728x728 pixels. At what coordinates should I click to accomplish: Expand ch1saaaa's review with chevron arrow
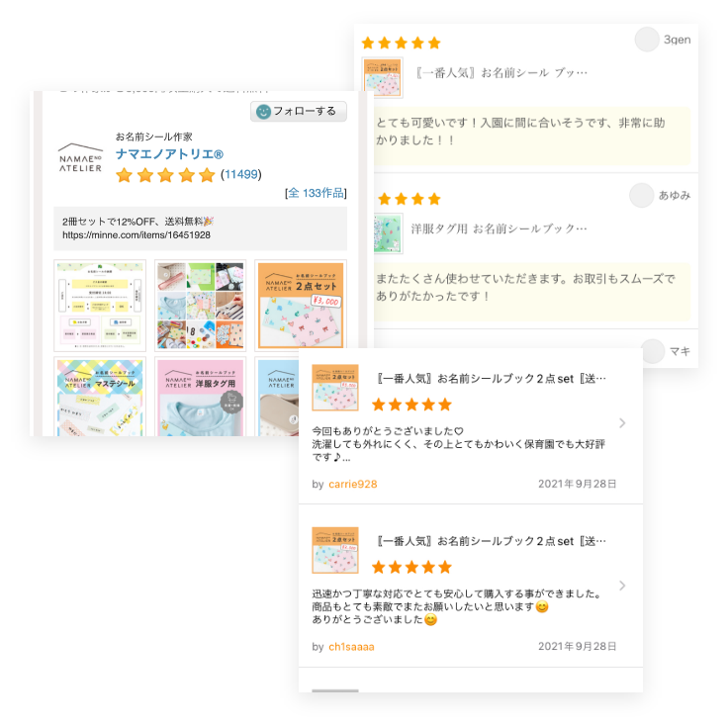(x=622, y=586)
